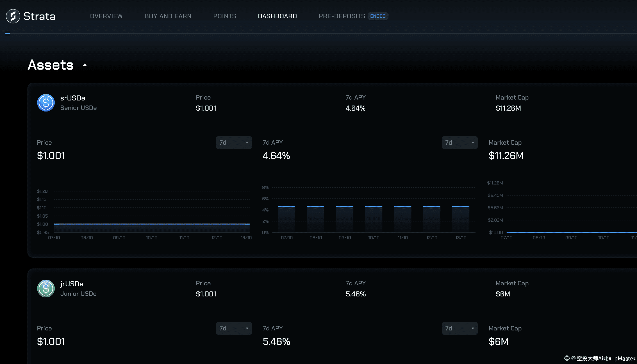Go to the Overview tab
Viewport: 637px width, 364px height.
(106, 16)
